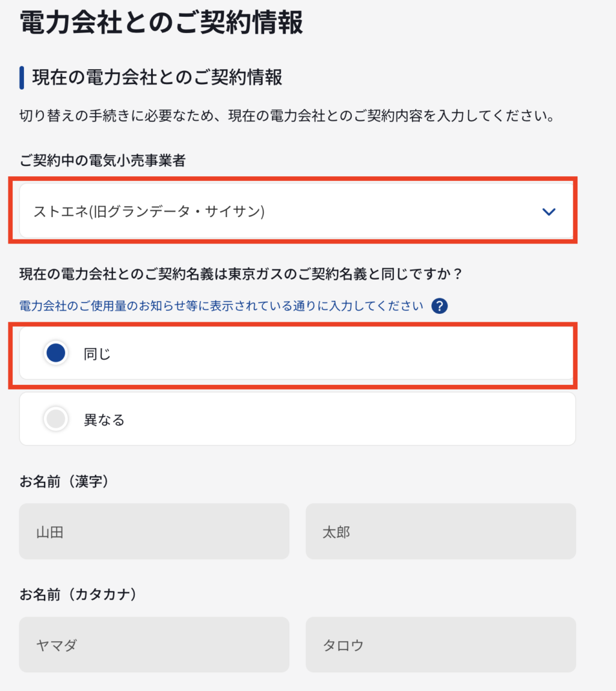The height and width of the screenshot is (691, 616).
Task: Click the お名前（漢字） label
Action: point(64,481)
